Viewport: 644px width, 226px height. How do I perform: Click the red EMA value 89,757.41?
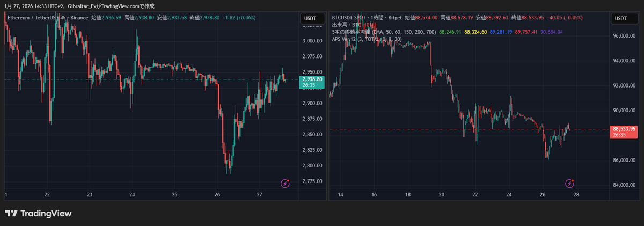pos(526,32)
